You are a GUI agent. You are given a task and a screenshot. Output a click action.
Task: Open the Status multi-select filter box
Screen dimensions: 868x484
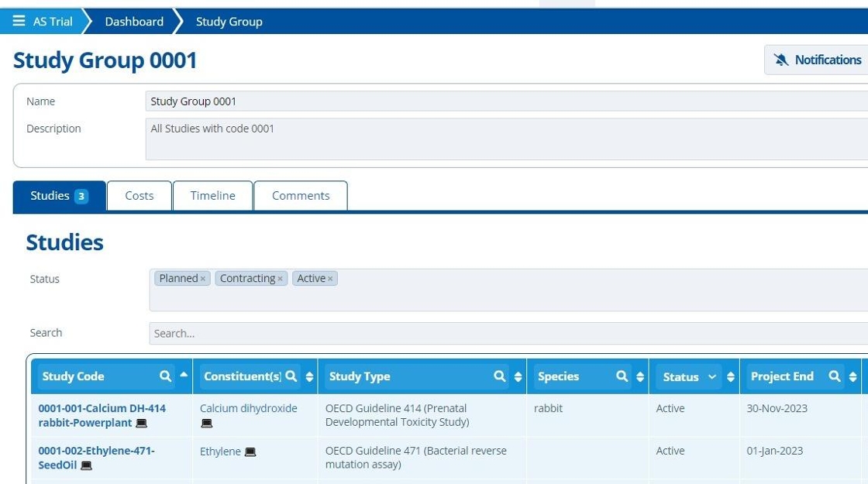508,290
